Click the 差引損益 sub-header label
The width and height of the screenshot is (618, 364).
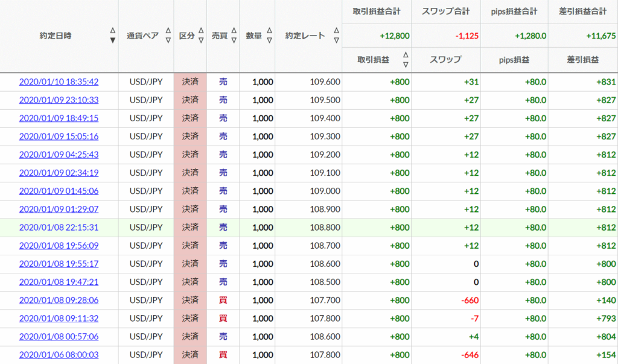pyautogui.click(x=582, y=60)
